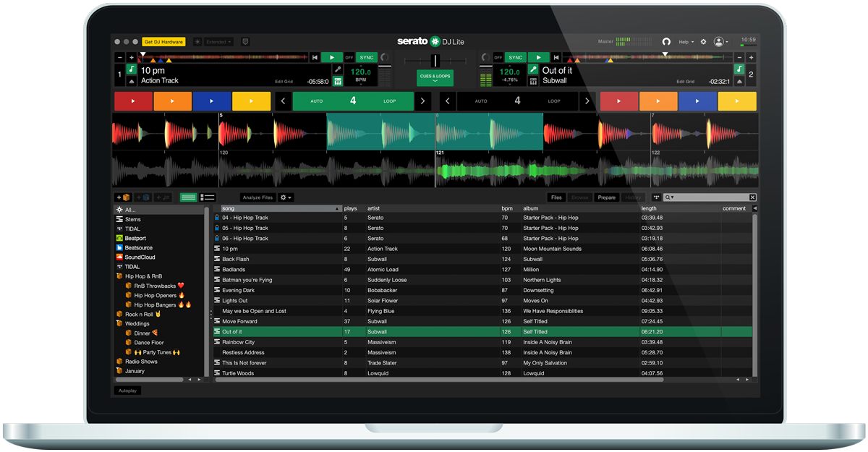Click the add crate icon

point(123,197)
